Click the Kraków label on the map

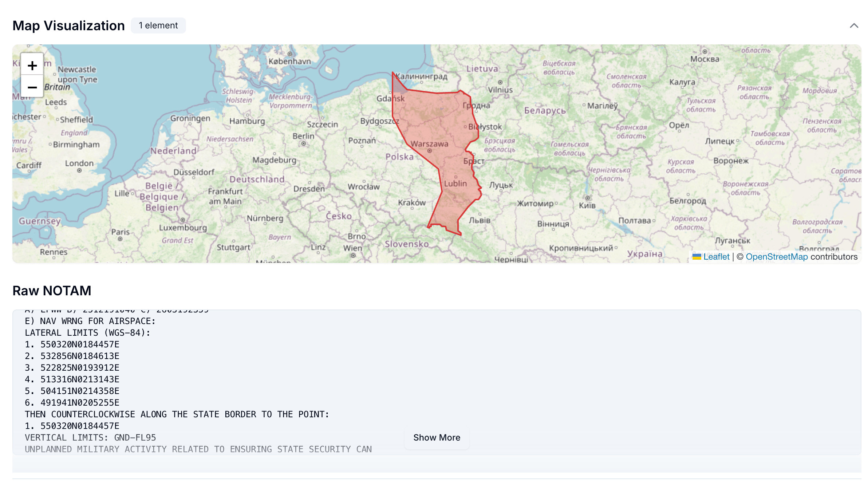(x=412, y=202)
